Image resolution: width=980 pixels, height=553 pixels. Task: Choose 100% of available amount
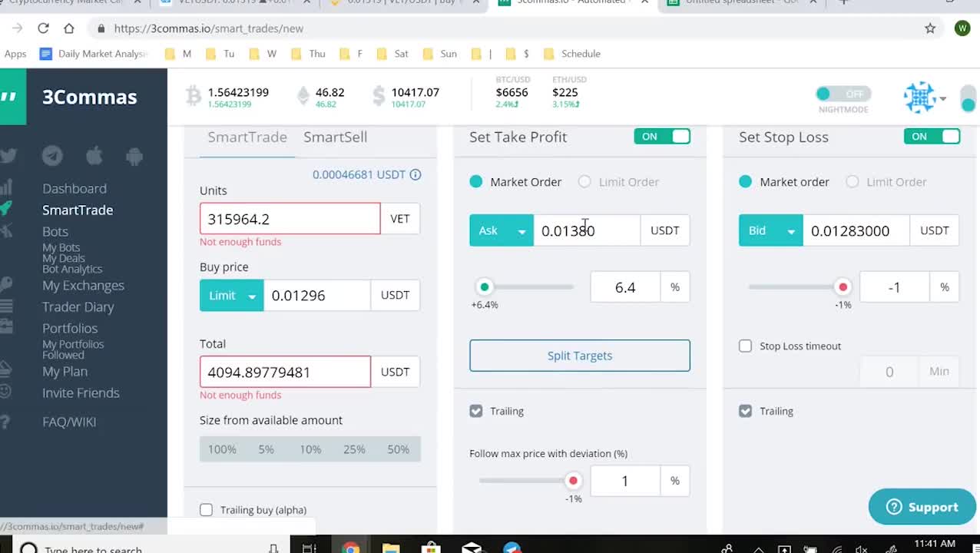tap(222, 449)
